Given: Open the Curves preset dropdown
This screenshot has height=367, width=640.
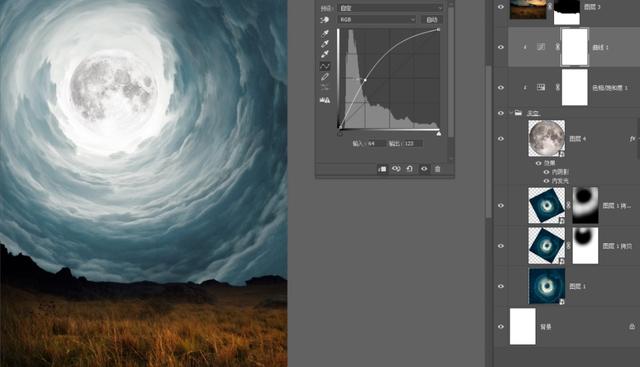Looking at the screenshot, I should tap(390, 8).
